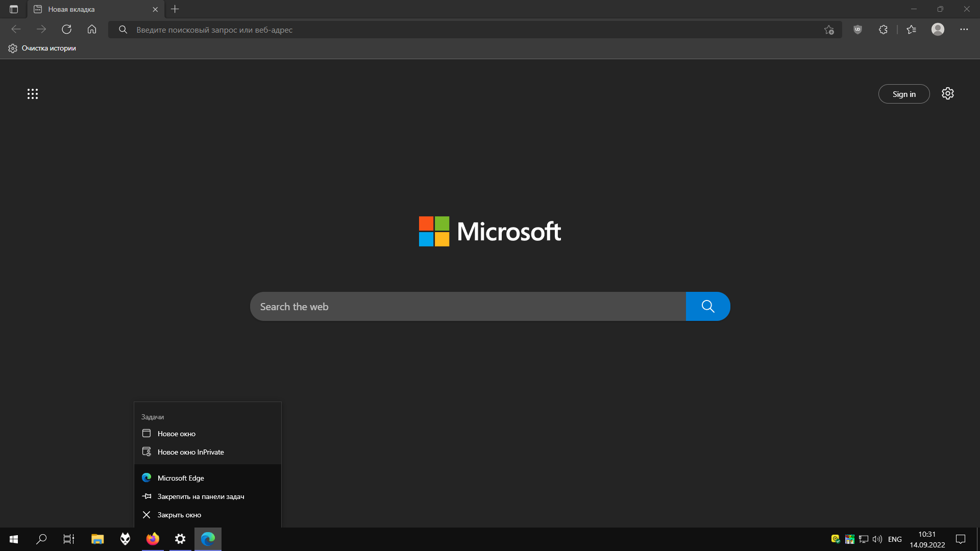Open File Explorer from taskbar

97,539
